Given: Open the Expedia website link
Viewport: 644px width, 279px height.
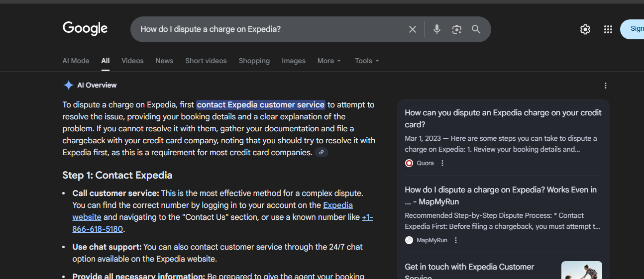Looking at the screenshot, I should [338, 205].
